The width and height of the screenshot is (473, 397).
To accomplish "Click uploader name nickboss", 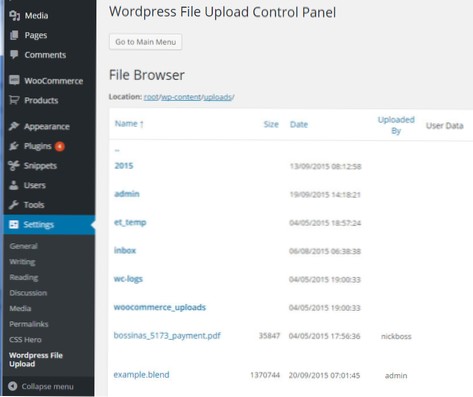I will (396, 336).
